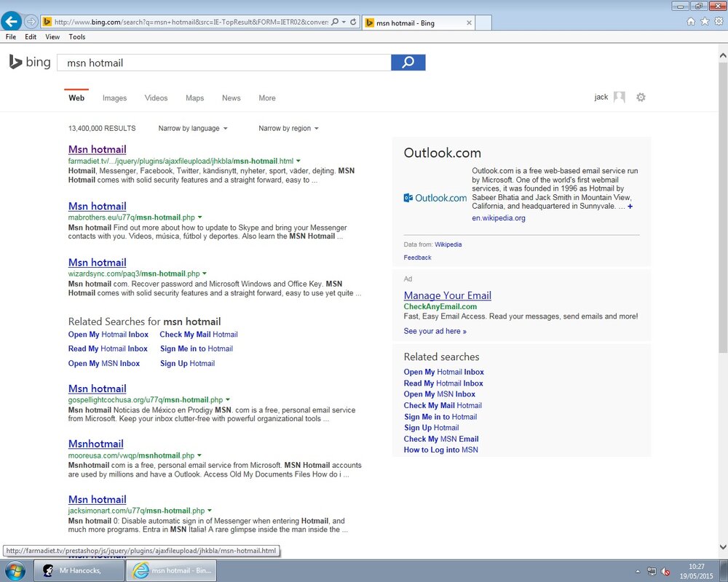Click Sign Up Hotmail under Related Searches for
This screenshot has width=728, height=582.
coord(188,364)
